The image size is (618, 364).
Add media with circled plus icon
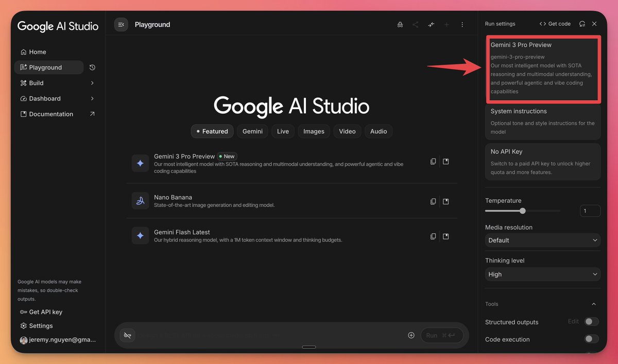point(411,335)
